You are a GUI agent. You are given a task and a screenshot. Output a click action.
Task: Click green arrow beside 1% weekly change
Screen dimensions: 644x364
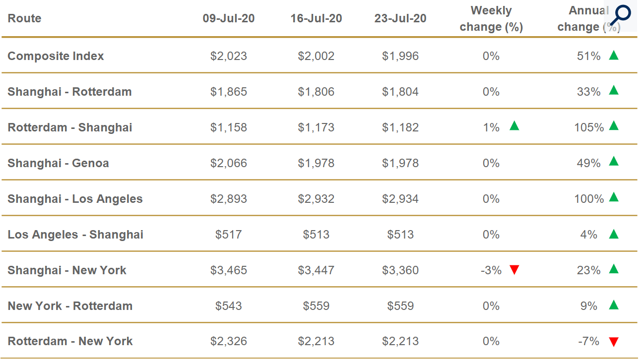coord(514,126)
